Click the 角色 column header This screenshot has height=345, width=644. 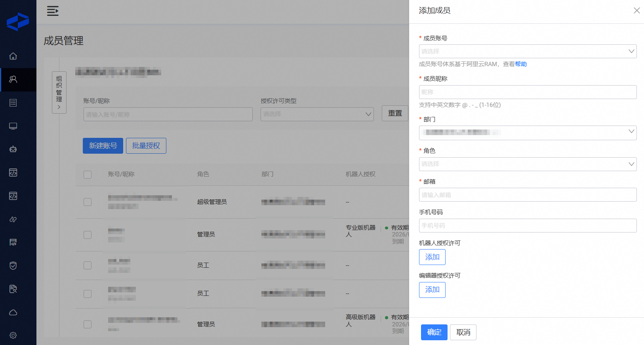pos(203,174)
